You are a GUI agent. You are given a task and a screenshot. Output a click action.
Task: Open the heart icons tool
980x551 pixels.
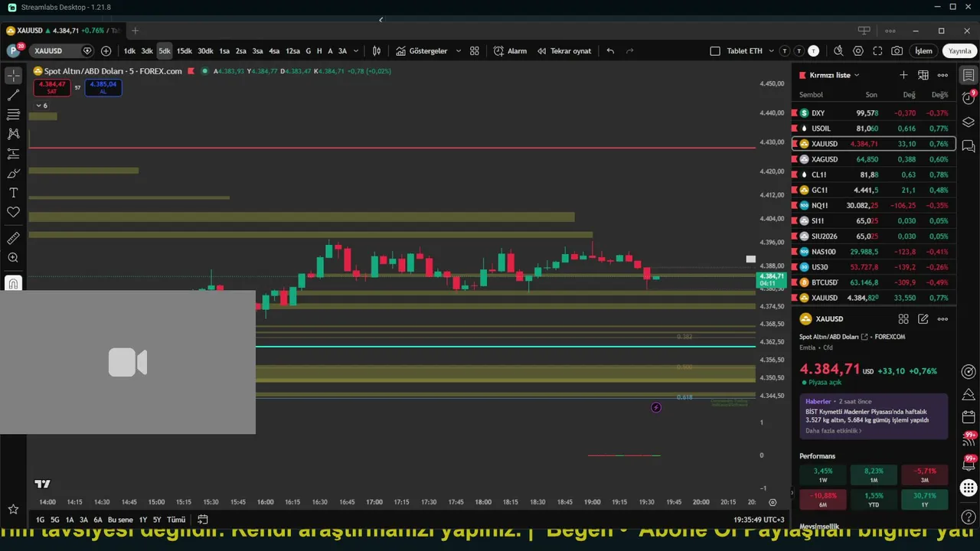(x=13, y=212)
